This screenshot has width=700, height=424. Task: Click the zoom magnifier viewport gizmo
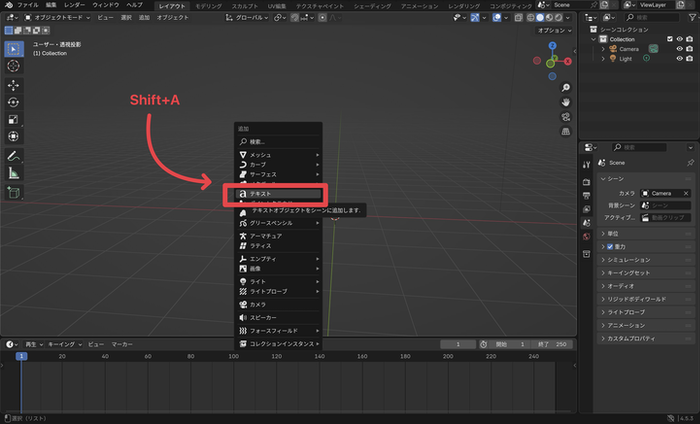pos(565,85)
